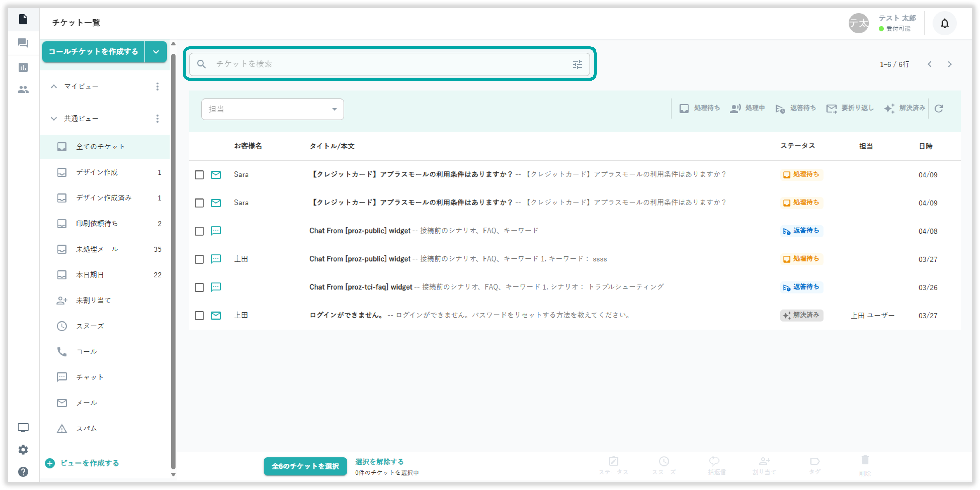This screenshot has width=980, height=490.
Task: Open the notification bell
Action: [944, 24]
